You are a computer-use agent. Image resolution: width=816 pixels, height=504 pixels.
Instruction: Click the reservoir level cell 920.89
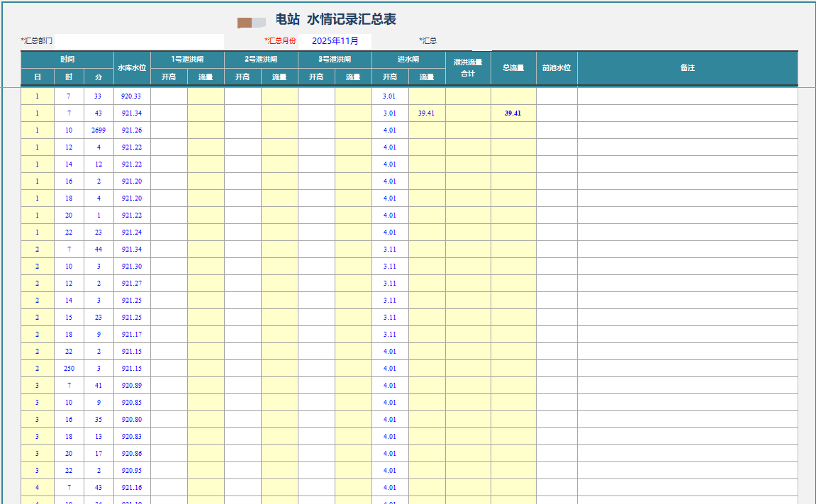coord(132,386)
